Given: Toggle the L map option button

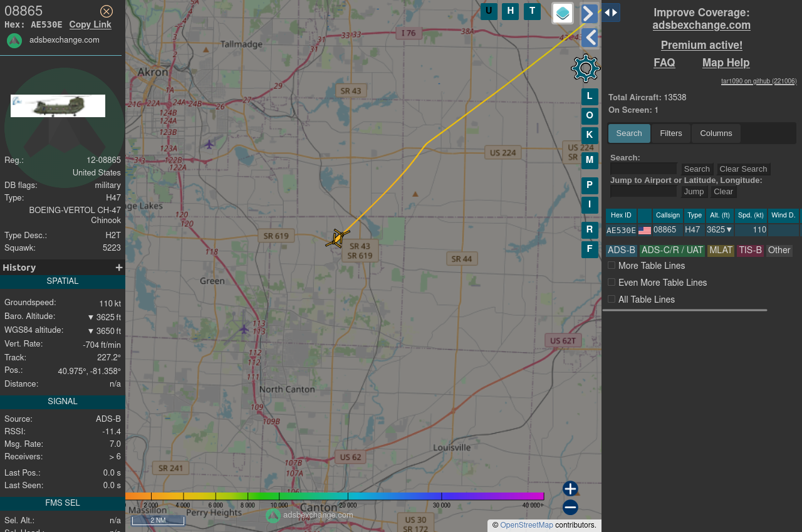Looking at the screenshot, I should [x=590, y=96].
